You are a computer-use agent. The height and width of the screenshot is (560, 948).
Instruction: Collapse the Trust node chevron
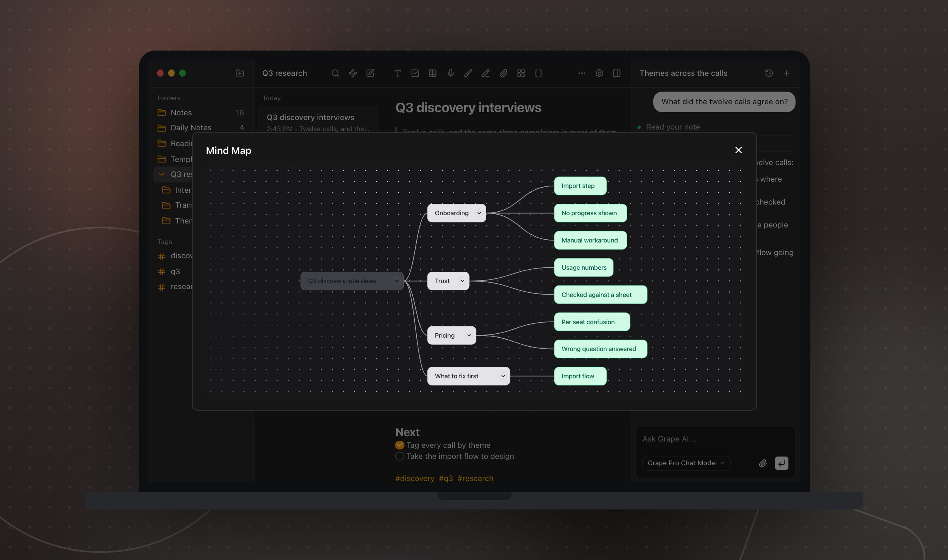pos(462,281)
